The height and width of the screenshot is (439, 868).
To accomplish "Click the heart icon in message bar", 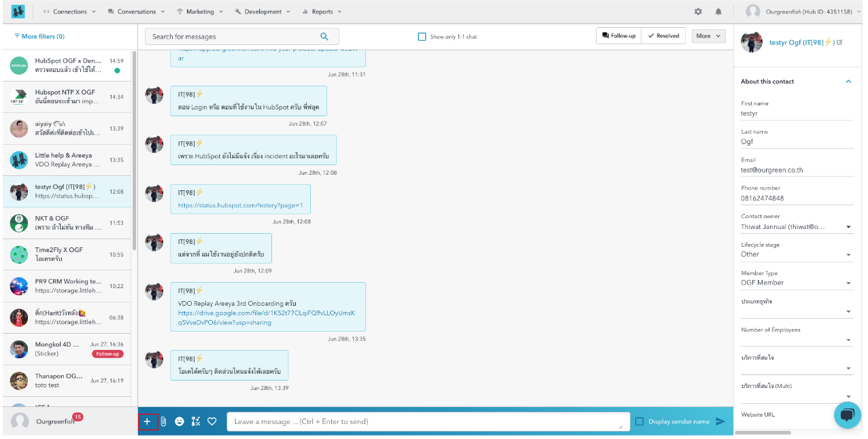I will tap(212, 421).
